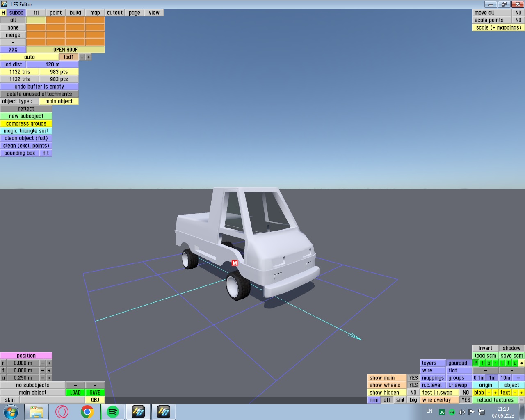The image size is (525, 420).
Task: Increase the text size
Action: pos(522,393)
